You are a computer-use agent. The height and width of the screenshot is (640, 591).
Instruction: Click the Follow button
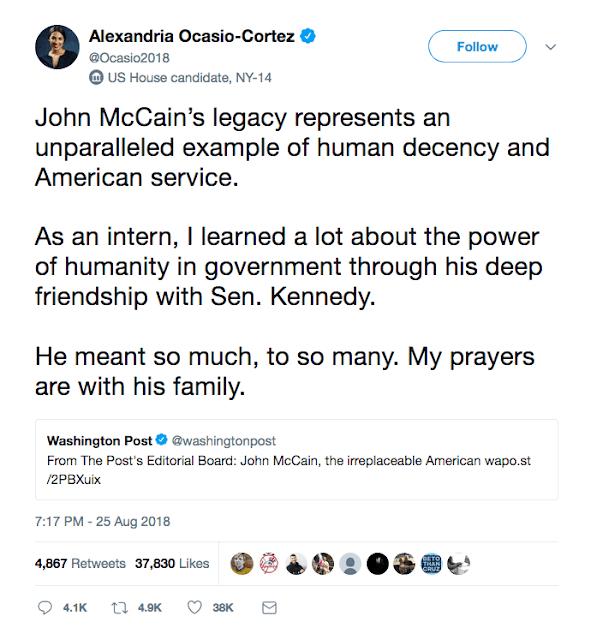click(477, 47)
